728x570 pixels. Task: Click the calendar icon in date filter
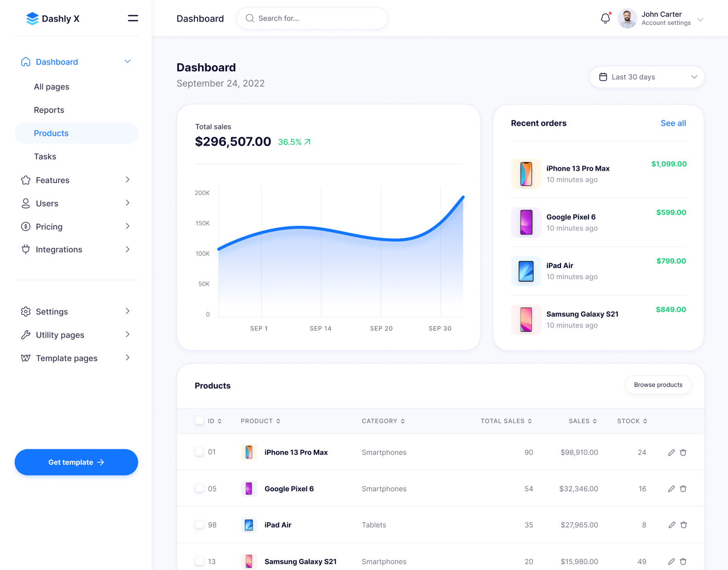(603, 77)
